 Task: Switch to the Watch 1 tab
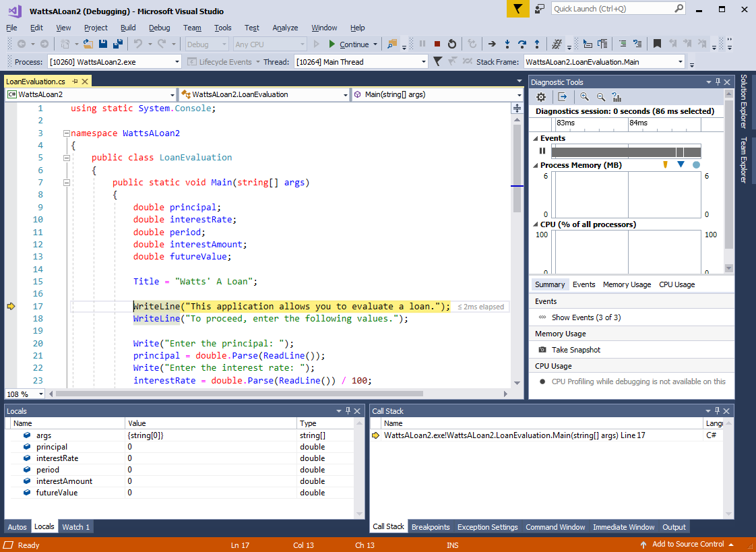point(75,527)
